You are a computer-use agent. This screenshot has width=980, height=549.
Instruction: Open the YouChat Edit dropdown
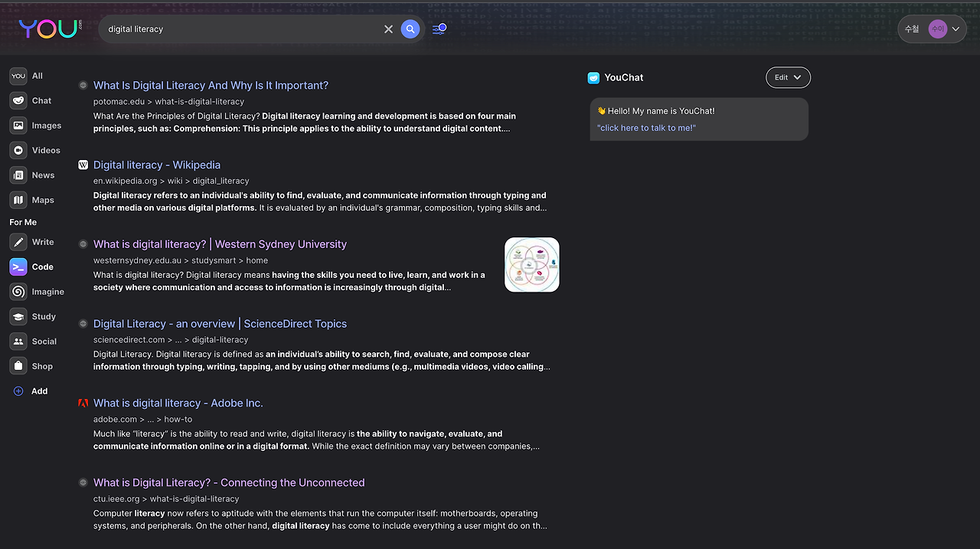pyautogui.click(x=788, y=77)
